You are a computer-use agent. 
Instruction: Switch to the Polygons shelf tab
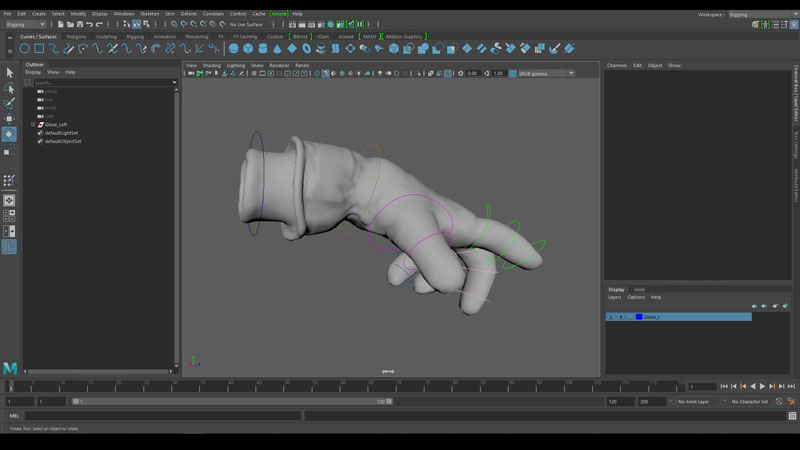point(77,36)
